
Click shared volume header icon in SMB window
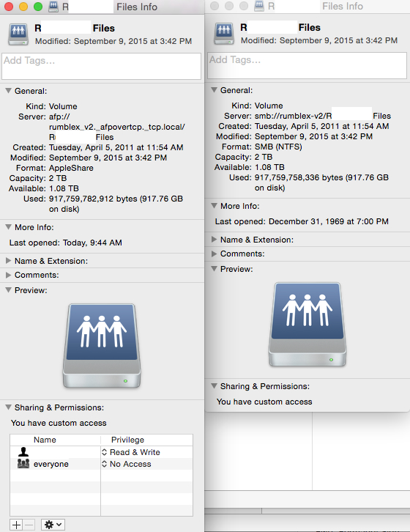(x=224, y=34)
